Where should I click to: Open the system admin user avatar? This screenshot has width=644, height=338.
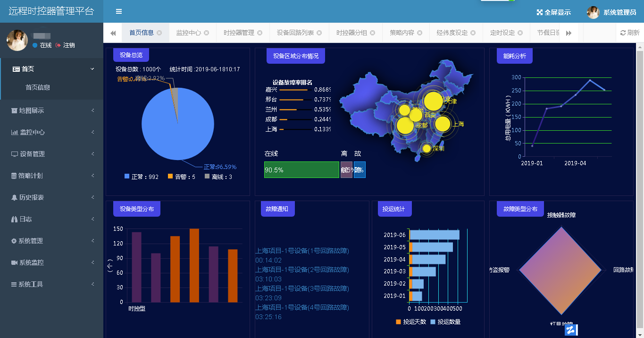pos(593,12)
